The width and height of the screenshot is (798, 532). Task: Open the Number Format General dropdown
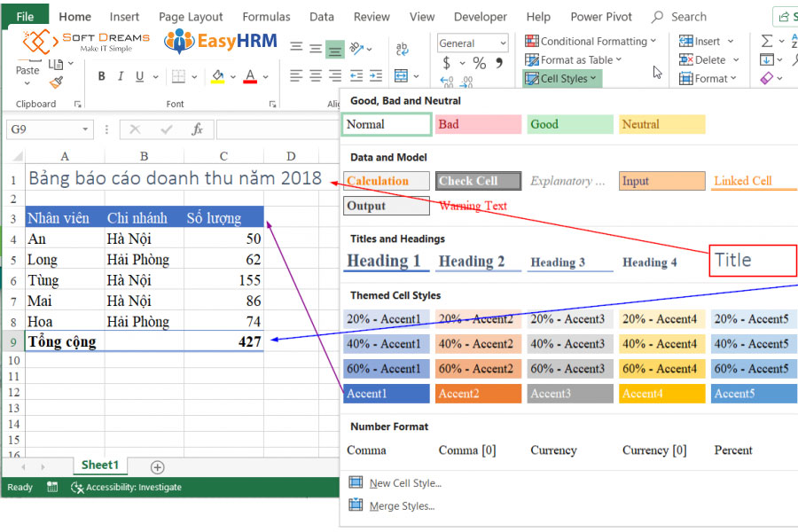pos(503,43)
